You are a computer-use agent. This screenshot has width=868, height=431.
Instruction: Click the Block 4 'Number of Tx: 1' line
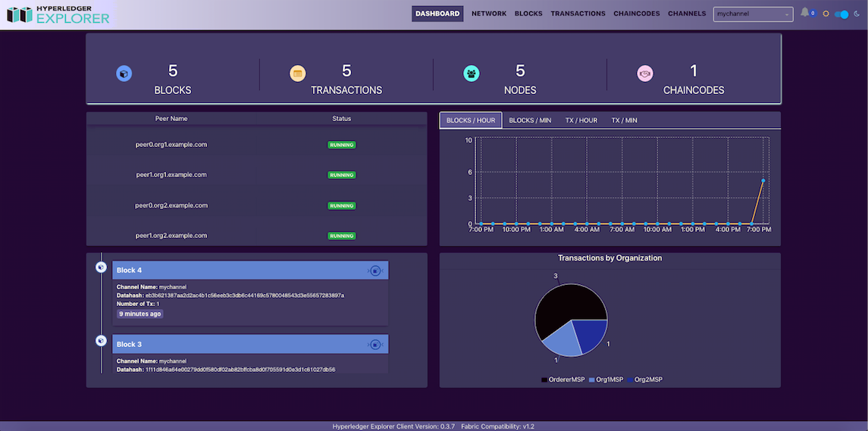(138, 304)
